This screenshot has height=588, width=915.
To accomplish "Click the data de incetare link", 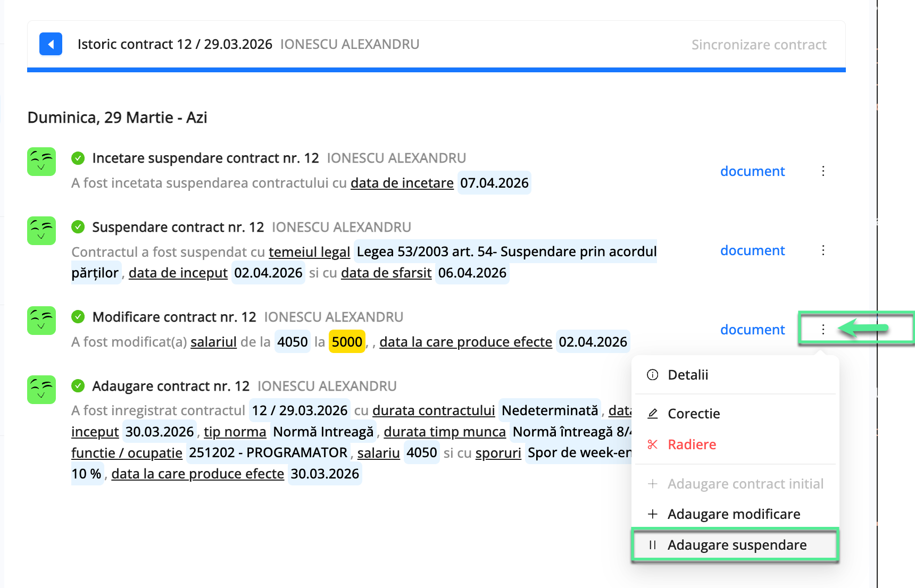I will click(x=402, y=183).
